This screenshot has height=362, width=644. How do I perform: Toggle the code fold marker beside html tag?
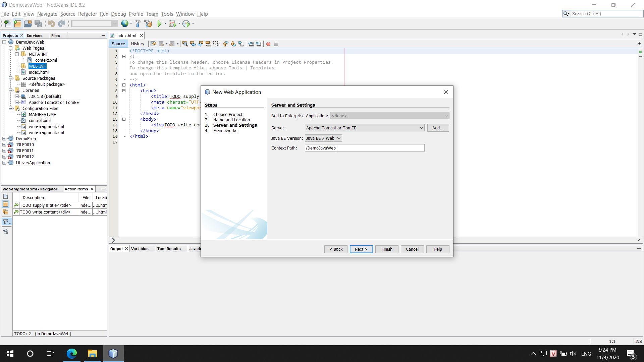[x=124, y=85]
